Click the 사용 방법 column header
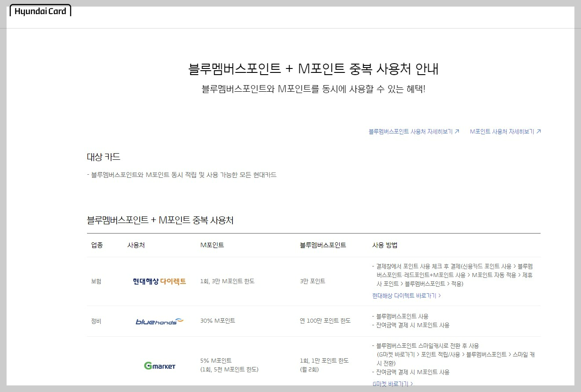 (385, 245)
